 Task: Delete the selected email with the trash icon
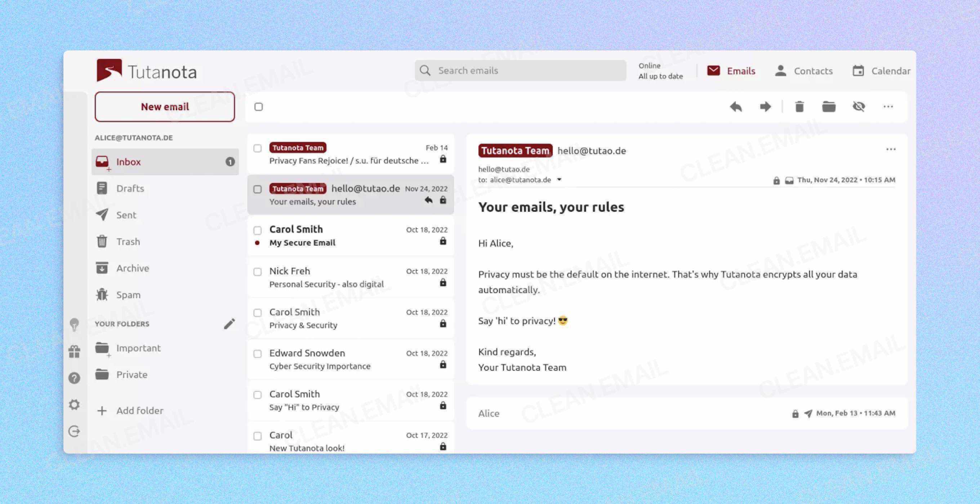click(x=799, y=107)
